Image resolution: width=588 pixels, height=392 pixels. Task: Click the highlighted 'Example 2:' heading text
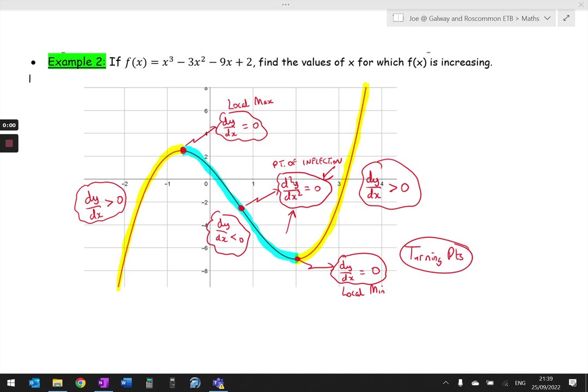[x=77, y=62]
